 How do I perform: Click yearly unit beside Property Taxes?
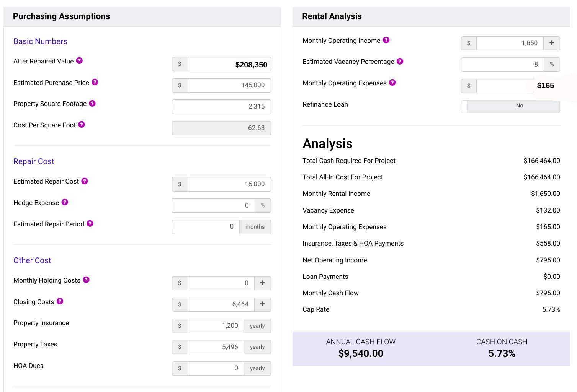coord(257,347)
